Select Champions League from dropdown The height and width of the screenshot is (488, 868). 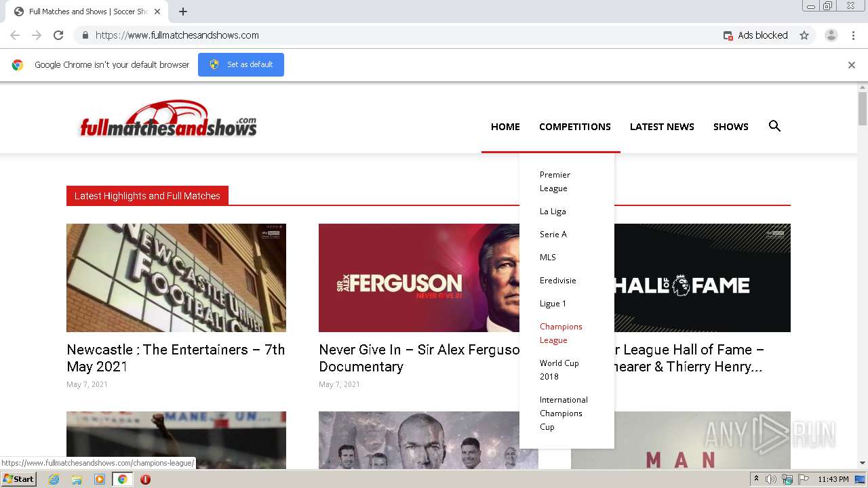(x=561, y=333)
